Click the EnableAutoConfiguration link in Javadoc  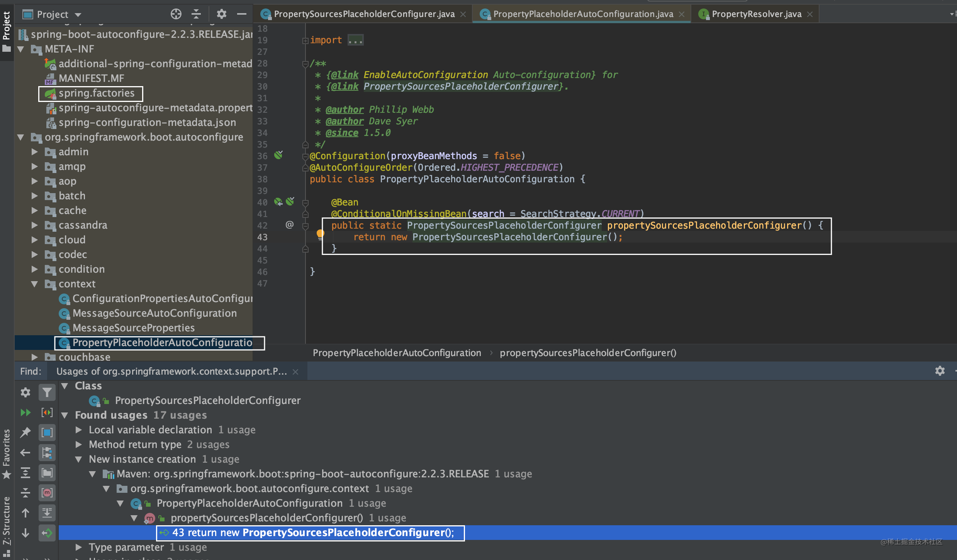pos(426,75)
